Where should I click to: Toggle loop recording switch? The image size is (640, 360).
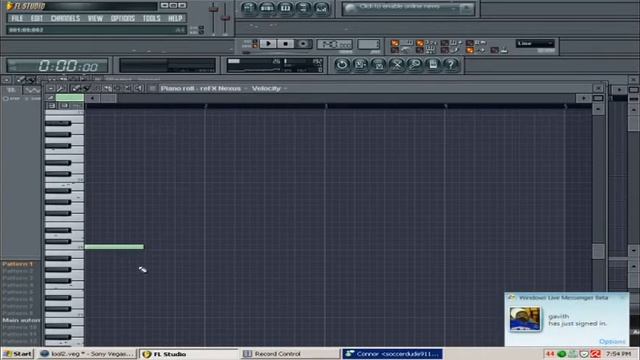[x=470, y=42]
